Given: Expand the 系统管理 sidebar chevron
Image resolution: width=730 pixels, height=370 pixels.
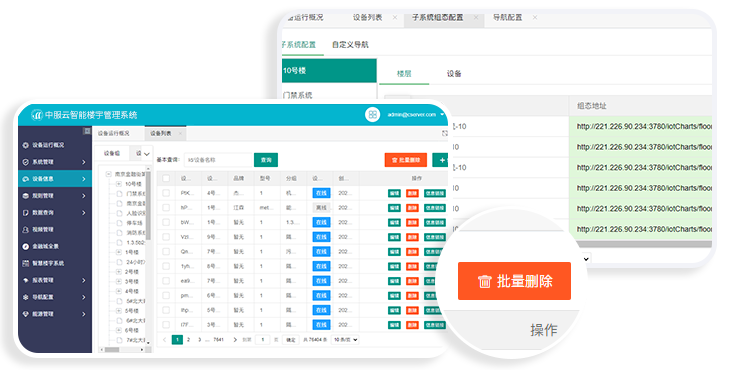Looking at the screenshot, I should (x=84, y=162).
